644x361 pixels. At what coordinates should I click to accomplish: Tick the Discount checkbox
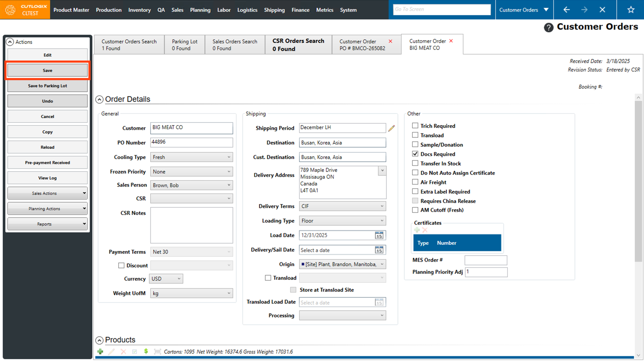point(121,265)
